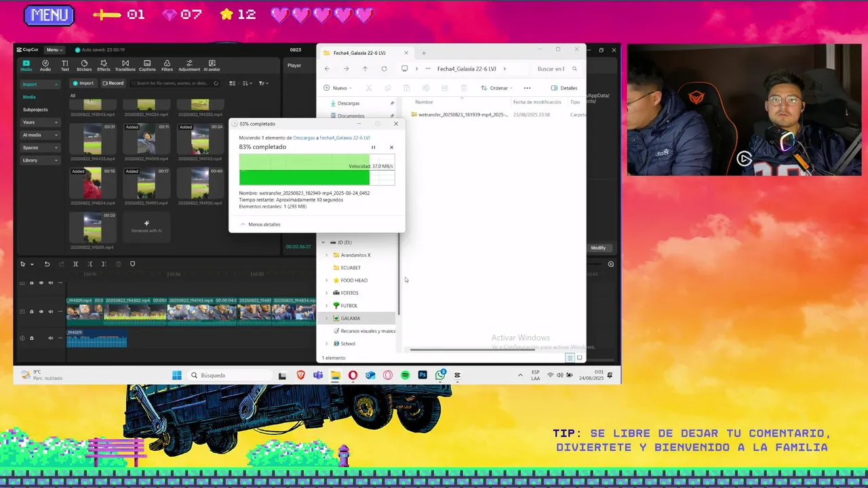Expand the Library section
The width and height of the screenshot is (868, 488).
click(x=40, y=160)
